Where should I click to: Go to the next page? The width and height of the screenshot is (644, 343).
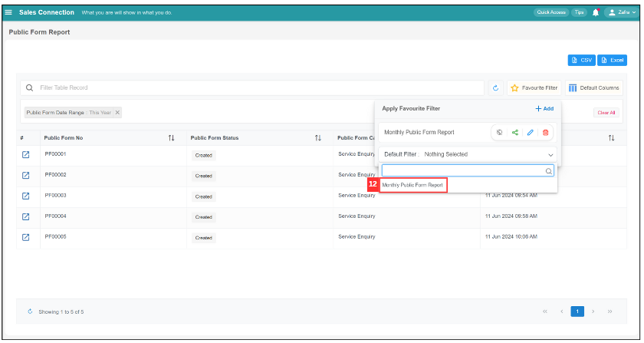593,312
